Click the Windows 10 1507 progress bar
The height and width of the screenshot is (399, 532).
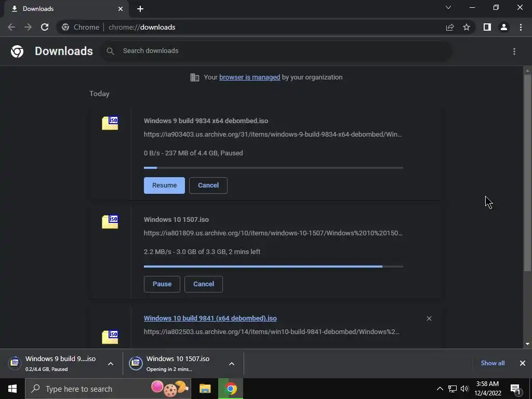point(273,267)
